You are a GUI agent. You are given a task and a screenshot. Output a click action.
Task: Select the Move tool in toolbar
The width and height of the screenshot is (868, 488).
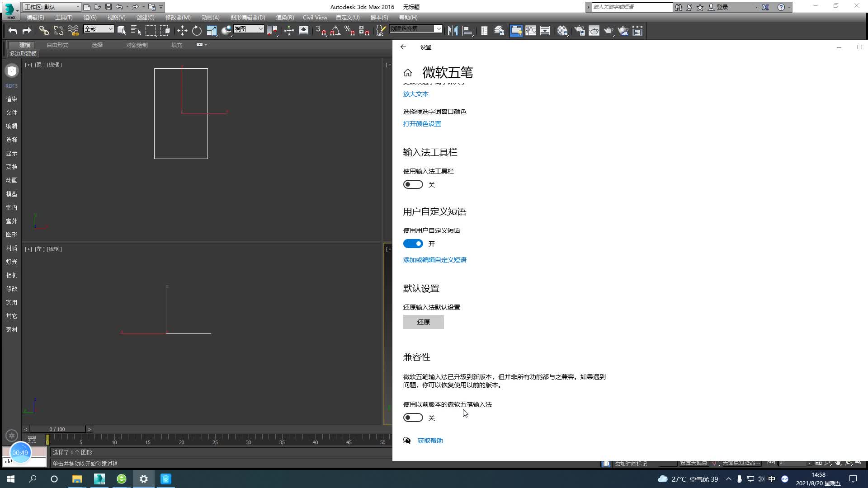pos(182,31)
